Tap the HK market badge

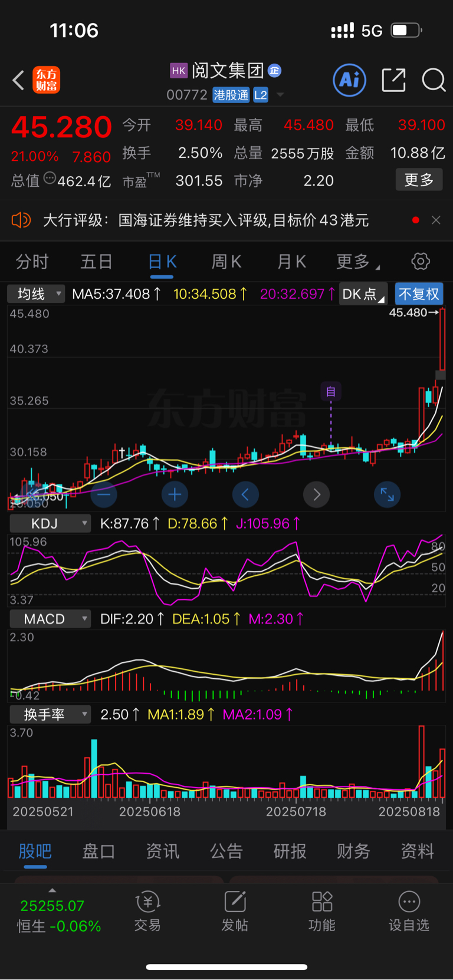coord(179,71)
